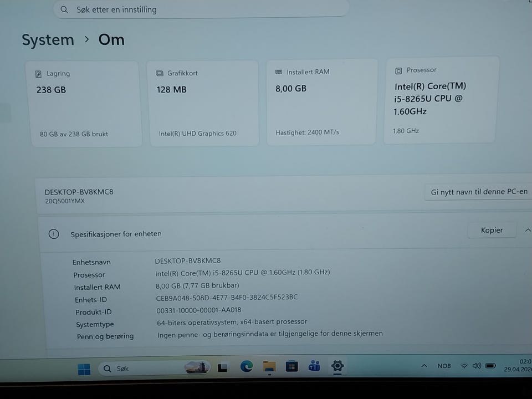532x399 pixels.
Task: Select the text 'Hastighet: 2400 MT/s'
Action: tap(307, 132)
